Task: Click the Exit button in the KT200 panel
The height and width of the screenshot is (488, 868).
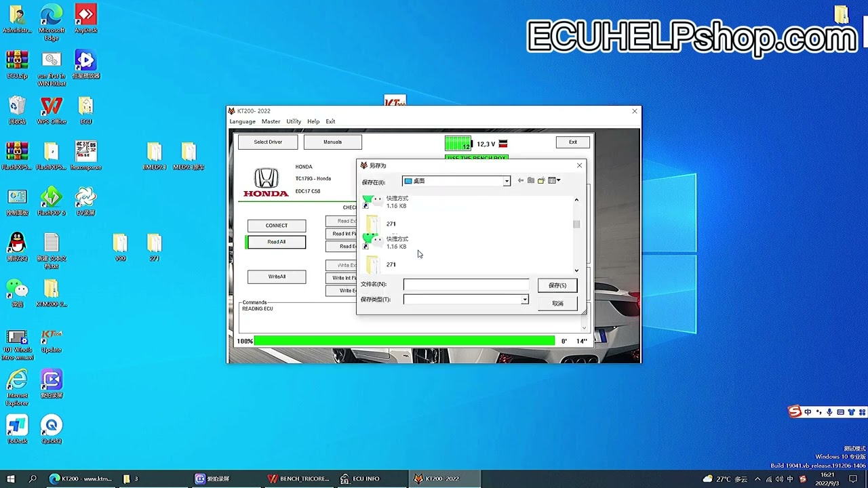Action: pos(573,142)
